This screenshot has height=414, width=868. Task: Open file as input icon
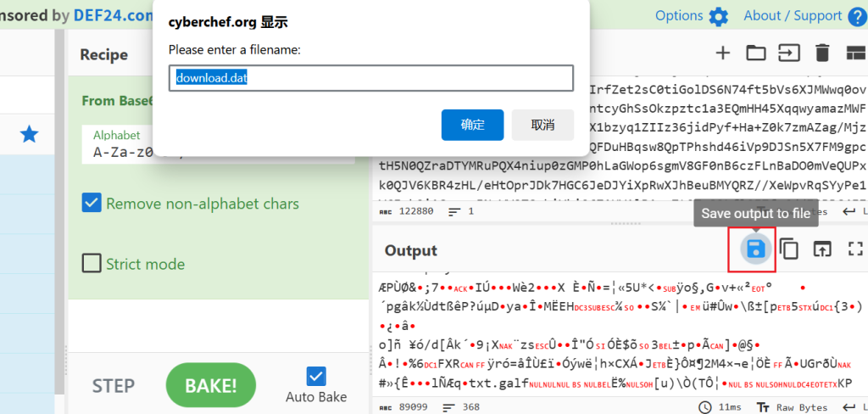click(x=788, y=53)
